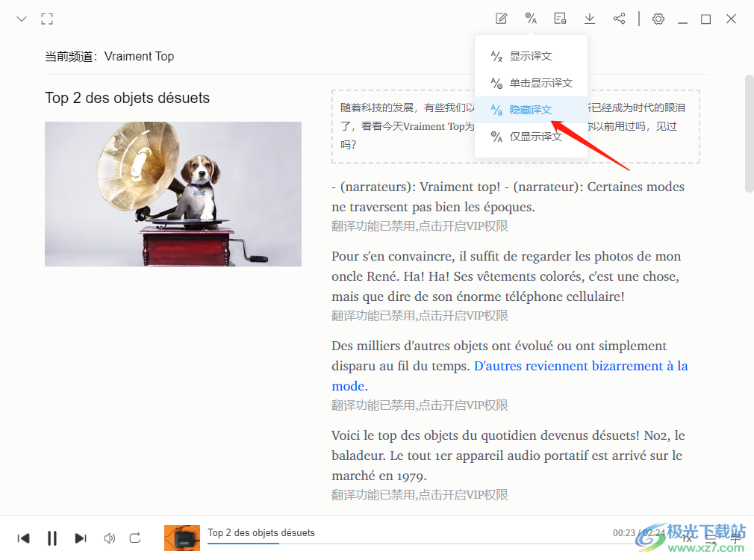
Task: Select the 隐藏译文 menu option
Action: (531, 110)
